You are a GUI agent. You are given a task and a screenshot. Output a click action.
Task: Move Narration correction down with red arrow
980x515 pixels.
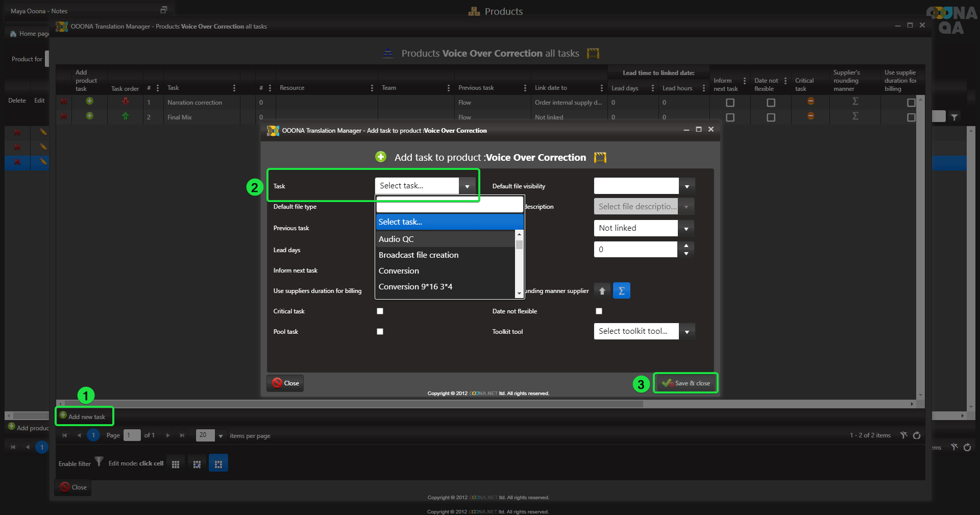click(x=126, y=102)
